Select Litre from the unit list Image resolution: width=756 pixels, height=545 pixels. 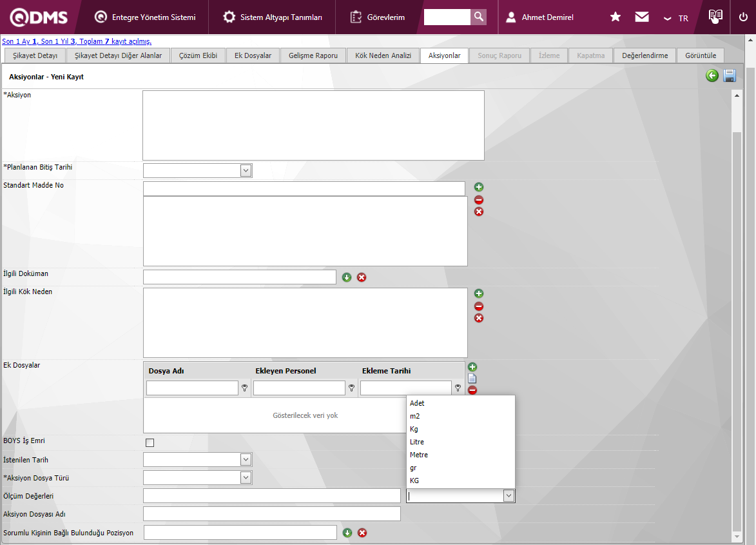417,442
